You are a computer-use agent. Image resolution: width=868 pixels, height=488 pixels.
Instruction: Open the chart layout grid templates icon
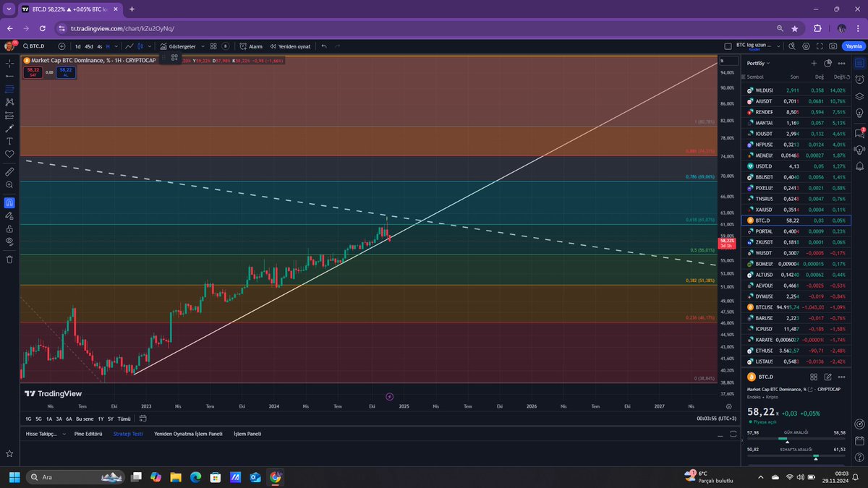point(213,46)
